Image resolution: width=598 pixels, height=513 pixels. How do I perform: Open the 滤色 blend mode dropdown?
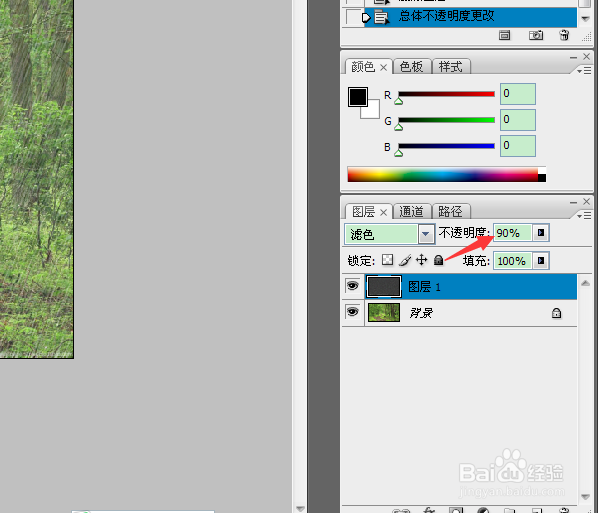(426, 234)
